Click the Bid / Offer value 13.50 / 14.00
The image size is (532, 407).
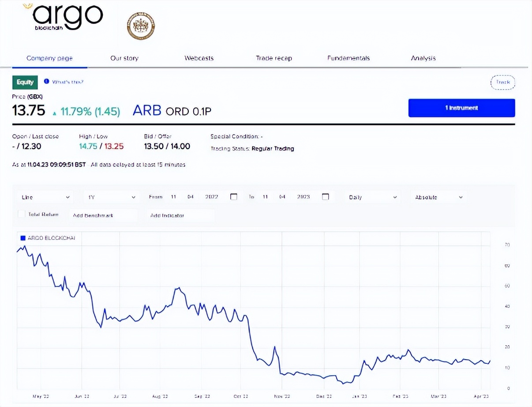click(x=167, y=147)
